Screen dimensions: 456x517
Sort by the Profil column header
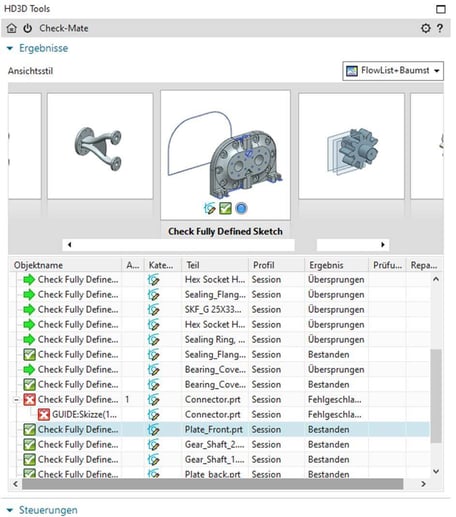pos(277,265)
